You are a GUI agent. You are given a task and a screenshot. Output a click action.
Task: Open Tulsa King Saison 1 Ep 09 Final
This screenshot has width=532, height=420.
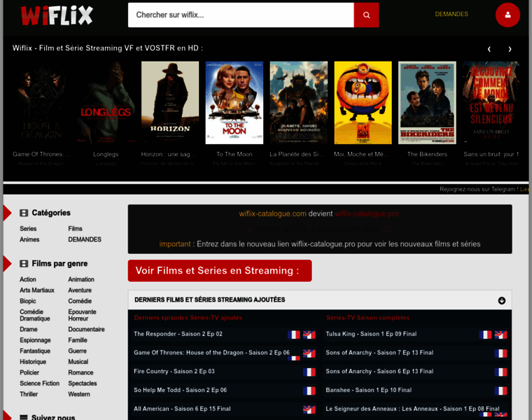[x=371, y=334]
